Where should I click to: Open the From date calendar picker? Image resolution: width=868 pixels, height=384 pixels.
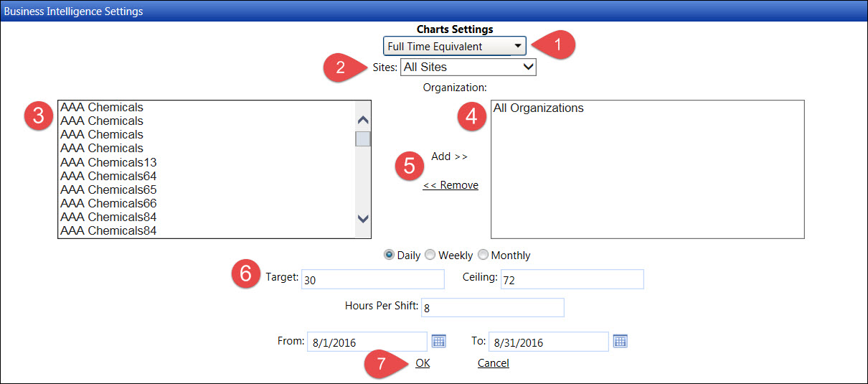point(438,342)
